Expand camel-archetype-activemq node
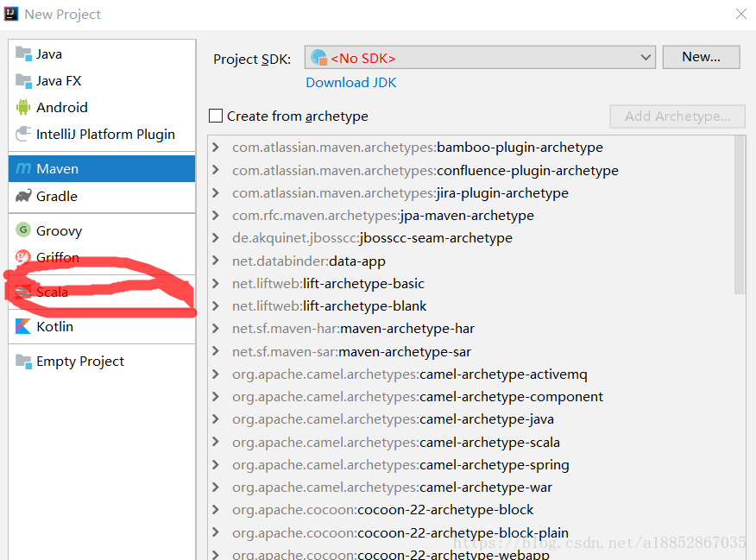 pos(216,374)
